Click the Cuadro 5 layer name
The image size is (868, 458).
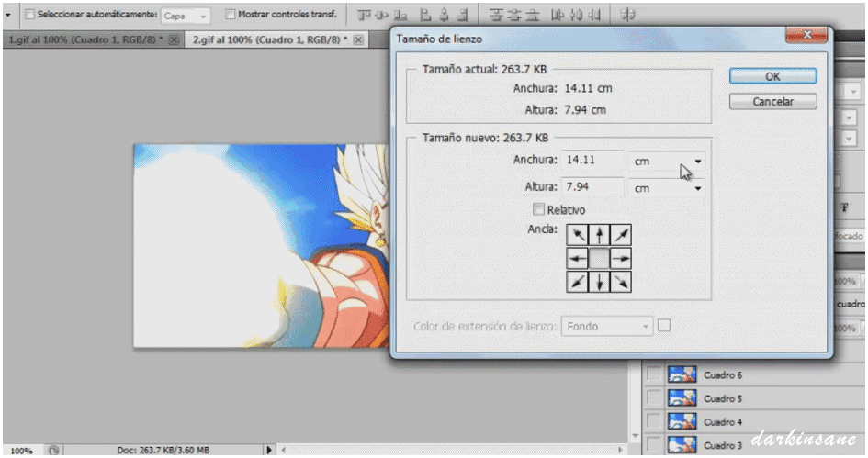pyautogui.click(x=722, y=399)
